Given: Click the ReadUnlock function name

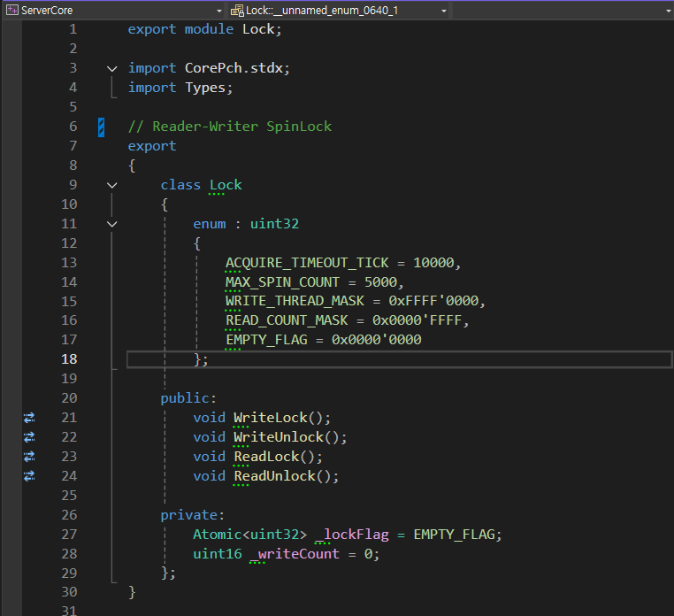Looking at the screenshot, I should pos(275,476).
